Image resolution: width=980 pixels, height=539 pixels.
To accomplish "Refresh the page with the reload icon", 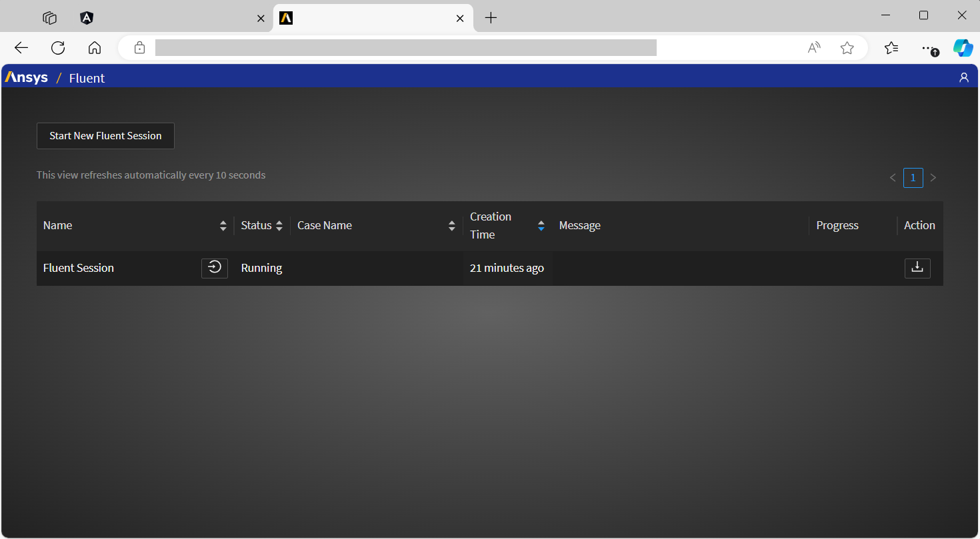I will click(x=58, y=47).
